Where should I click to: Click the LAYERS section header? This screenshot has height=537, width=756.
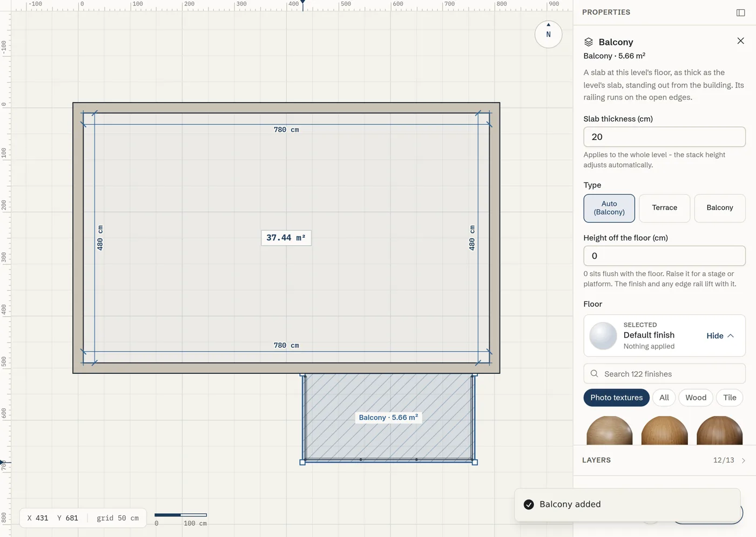point(596,460)
